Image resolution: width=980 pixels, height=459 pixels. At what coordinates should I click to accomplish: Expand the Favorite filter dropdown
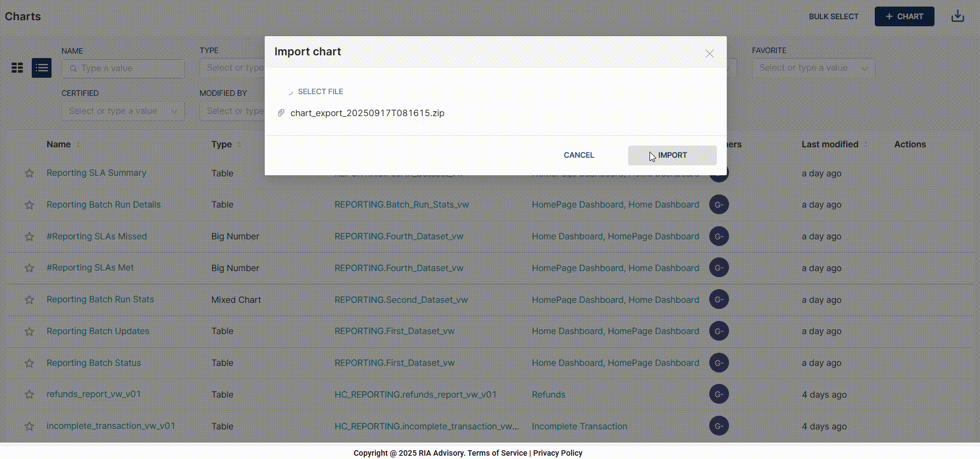pos(813,68)
